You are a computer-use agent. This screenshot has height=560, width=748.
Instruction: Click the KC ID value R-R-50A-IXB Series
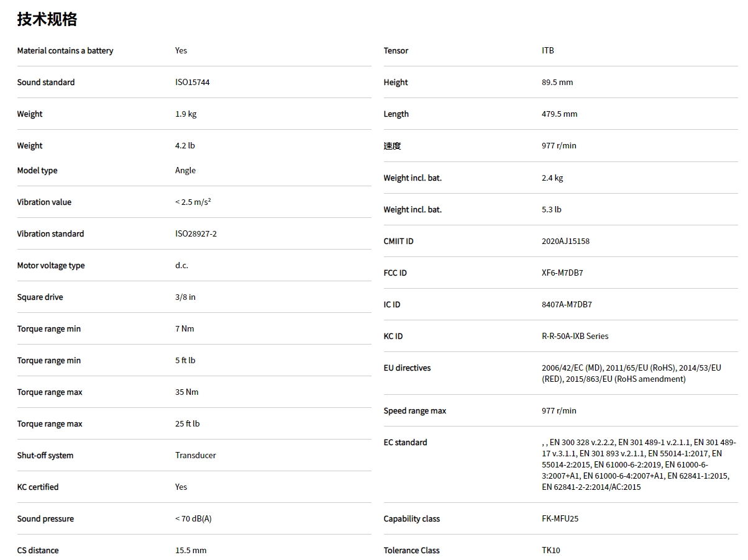pyautogui.click(x=575, y=336)
